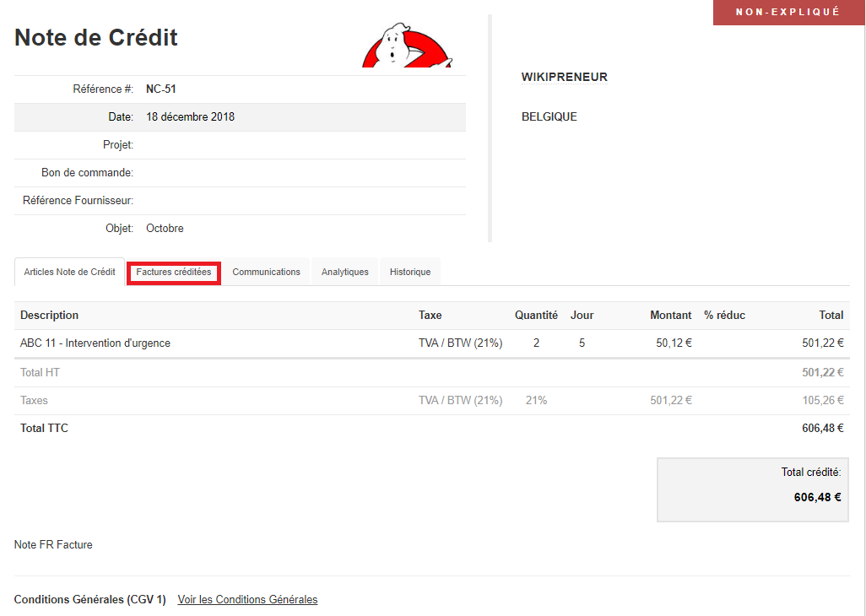
Task: Open Voir les Conditions Générales
Action: click(246, 599)
